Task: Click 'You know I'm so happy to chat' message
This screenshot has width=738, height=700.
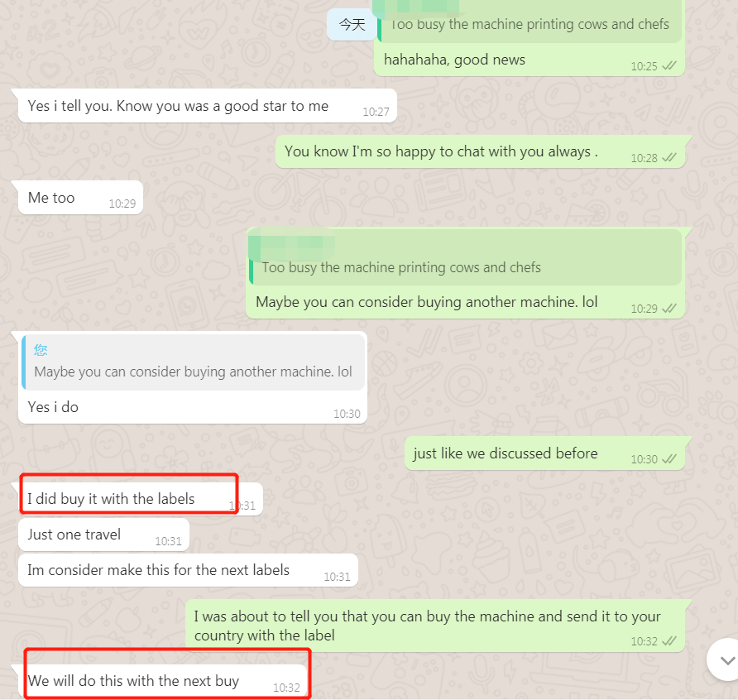Action: (x=480, y=151)
